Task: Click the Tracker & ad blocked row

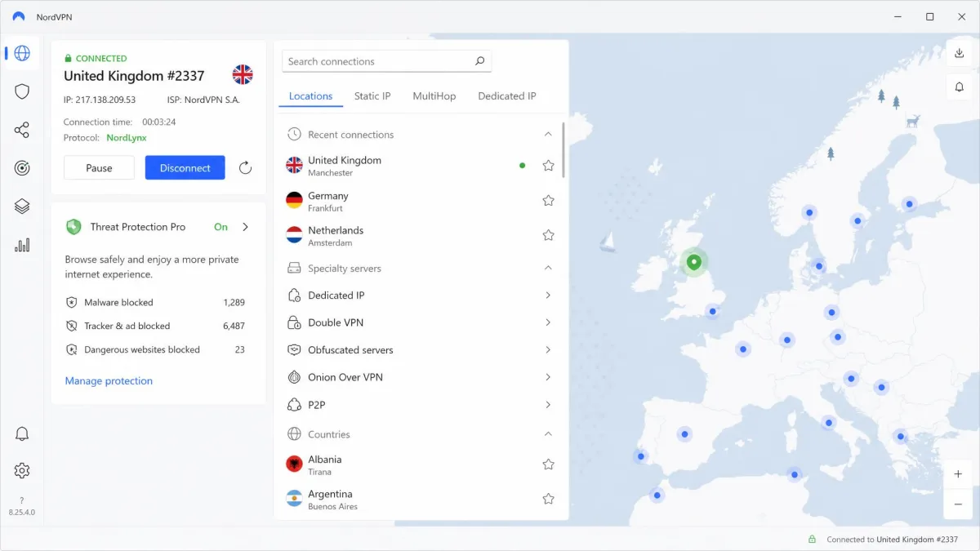Action: pos(155,326)
